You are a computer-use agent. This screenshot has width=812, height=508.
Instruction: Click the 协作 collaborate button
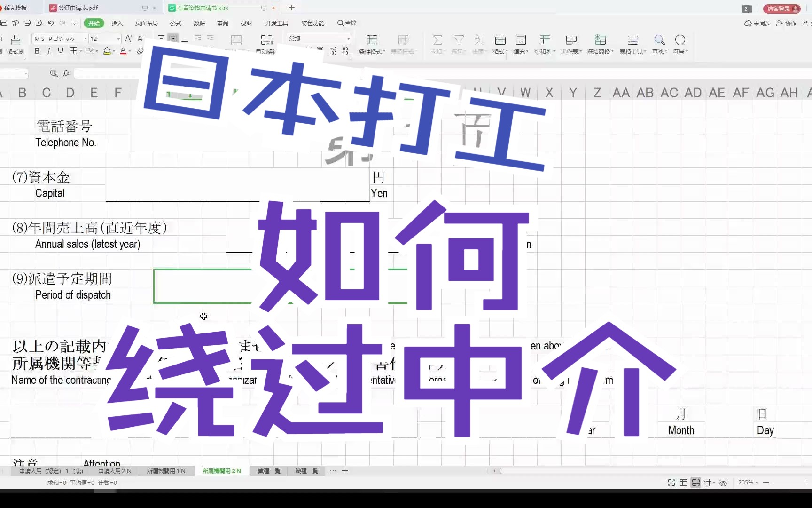point(786,23)
